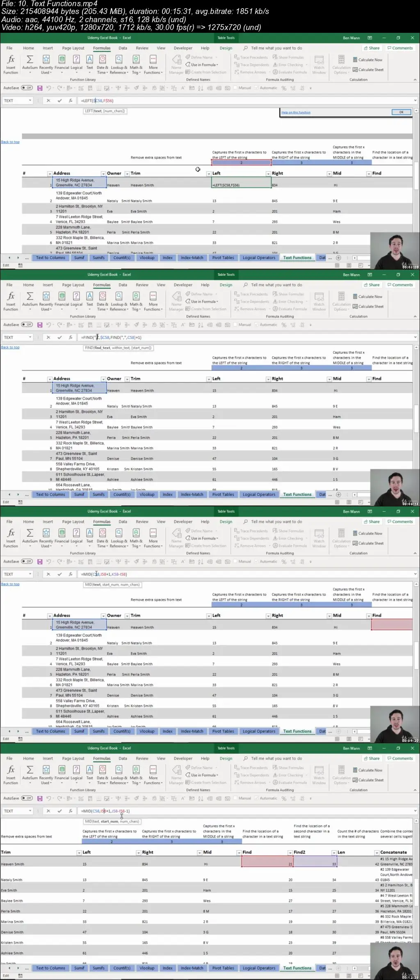Click AutoSum sigma icon in the 00:03:08 frame

(x=30, y=60)
